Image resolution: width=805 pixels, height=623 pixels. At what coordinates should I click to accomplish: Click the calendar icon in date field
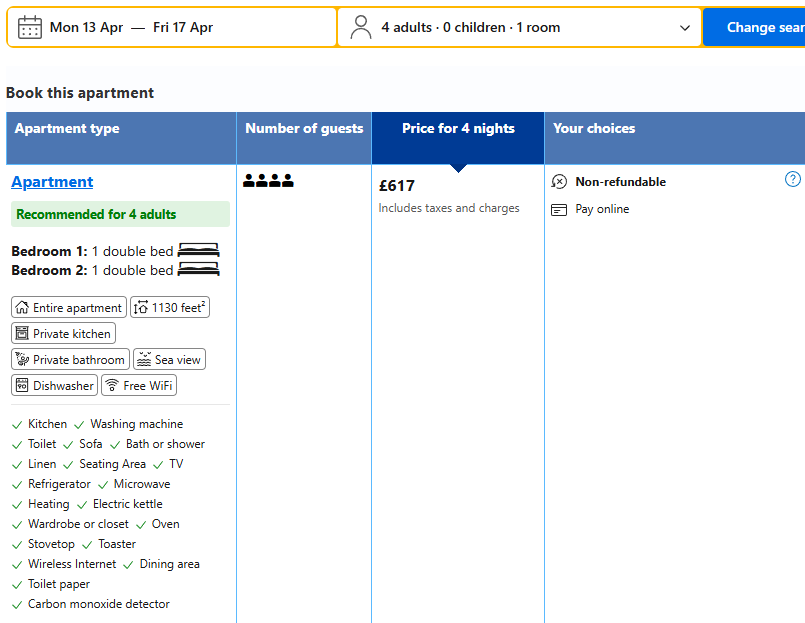coord(30,27)
